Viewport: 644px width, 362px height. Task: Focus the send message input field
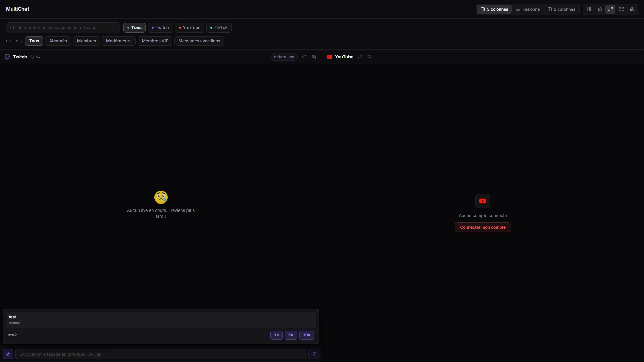[x=161, y=354]
